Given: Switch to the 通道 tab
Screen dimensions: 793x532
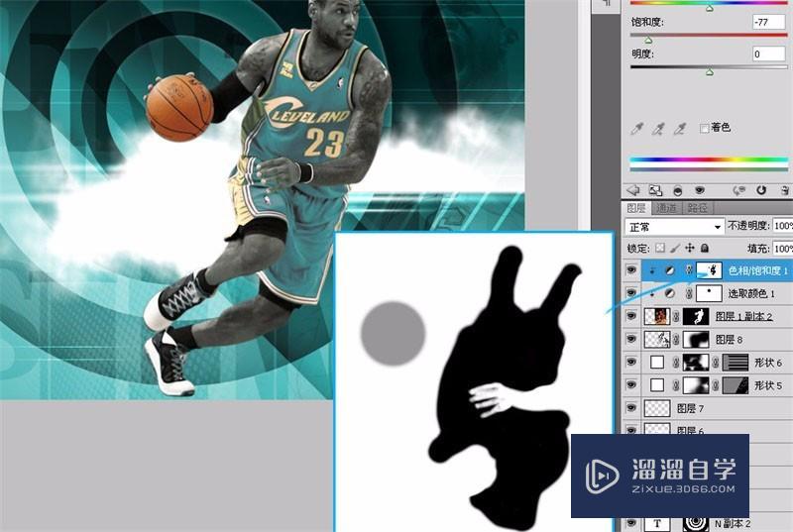Looking at the screenshot, I should pos(666,208).
